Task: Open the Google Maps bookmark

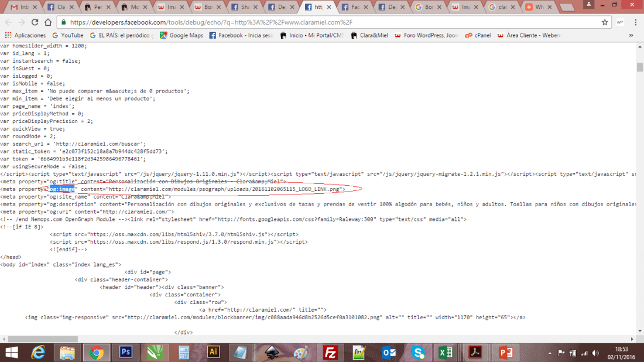Action: click(181, 35)
